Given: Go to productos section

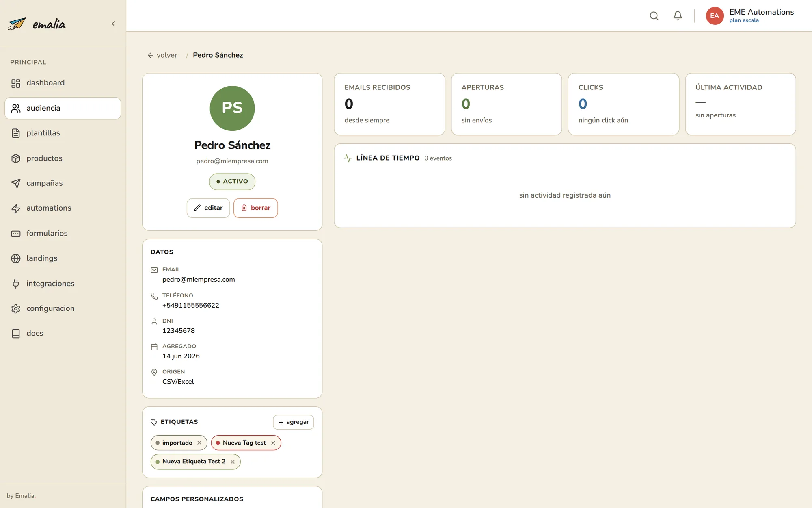Looking at the screenshot, I should [x=63, y=158].
